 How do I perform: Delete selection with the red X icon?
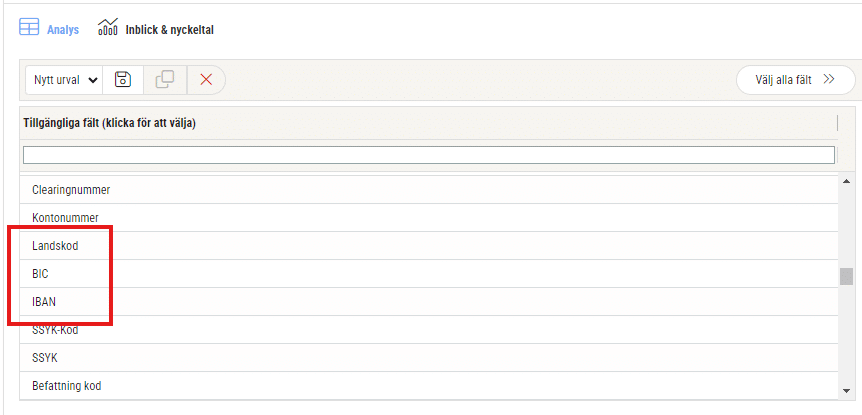tap(206, 80)
